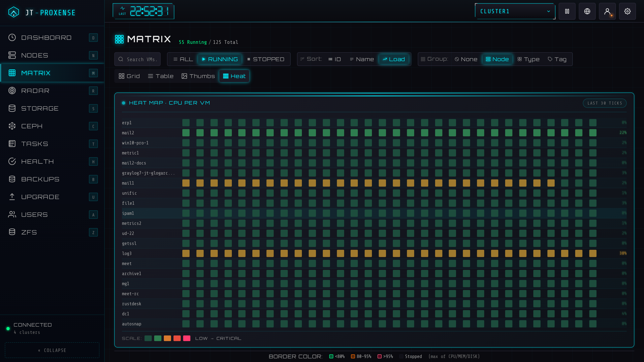Click the R shortcut key badge
Viewport: 644px width, 362px height.
coord(93,91)
